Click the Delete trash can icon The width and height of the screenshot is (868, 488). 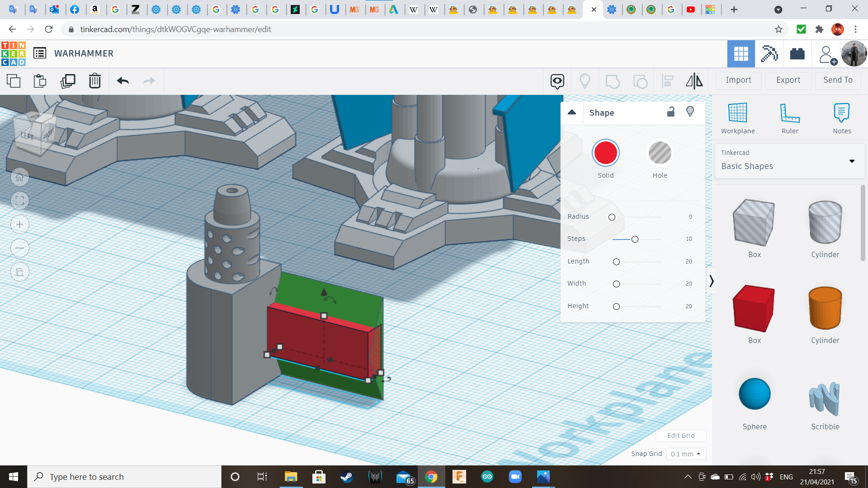point(94,81)
